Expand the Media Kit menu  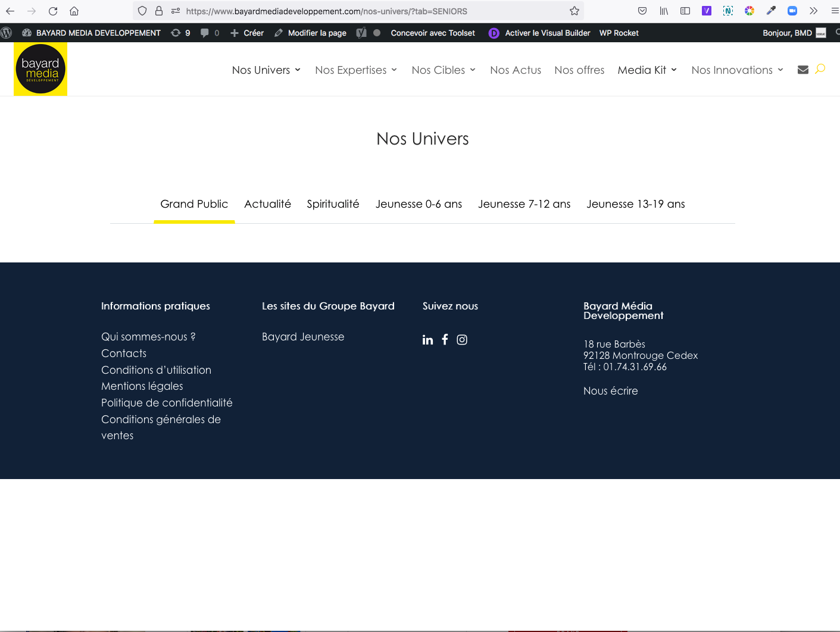tap(647, 70)
